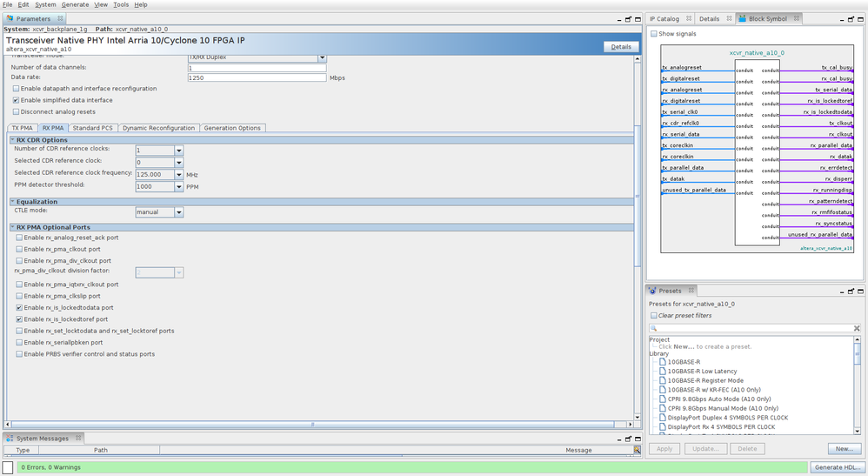Maximize the Parameters panel
The width and height of the screenshot is (868, 476).
(x=638, y=19)
